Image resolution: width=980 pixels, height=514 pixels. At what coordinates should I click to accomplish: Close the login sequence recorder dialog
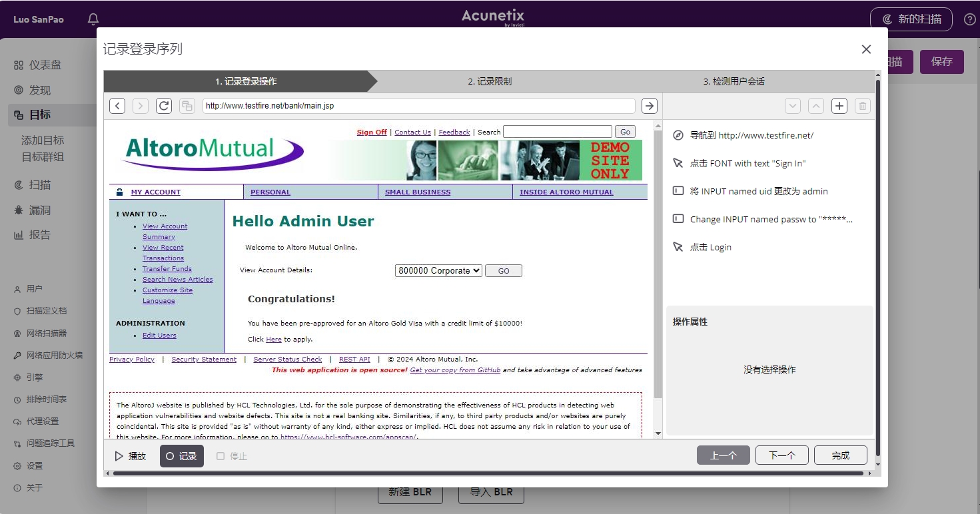[866, 49]
